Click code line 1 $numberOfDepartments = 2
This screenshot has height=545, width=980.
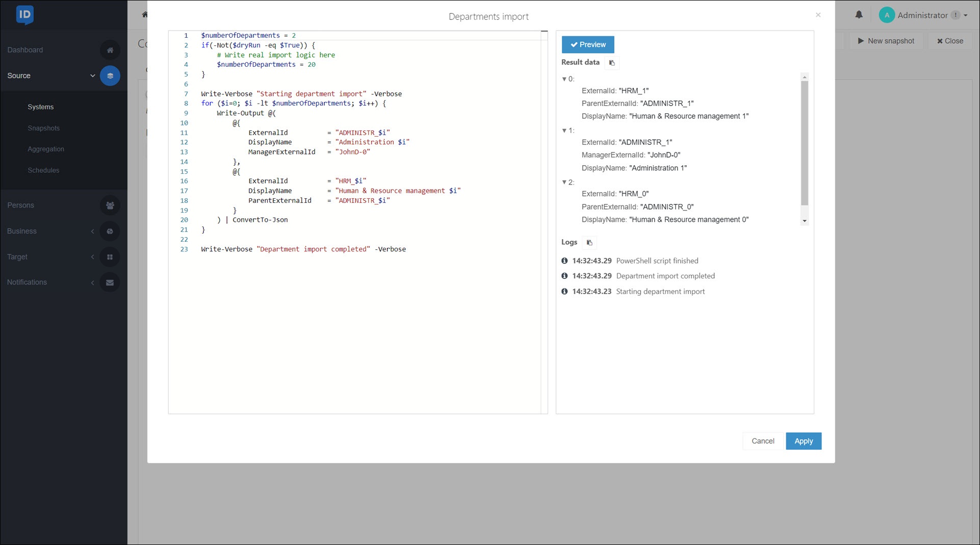pos(248,36)
